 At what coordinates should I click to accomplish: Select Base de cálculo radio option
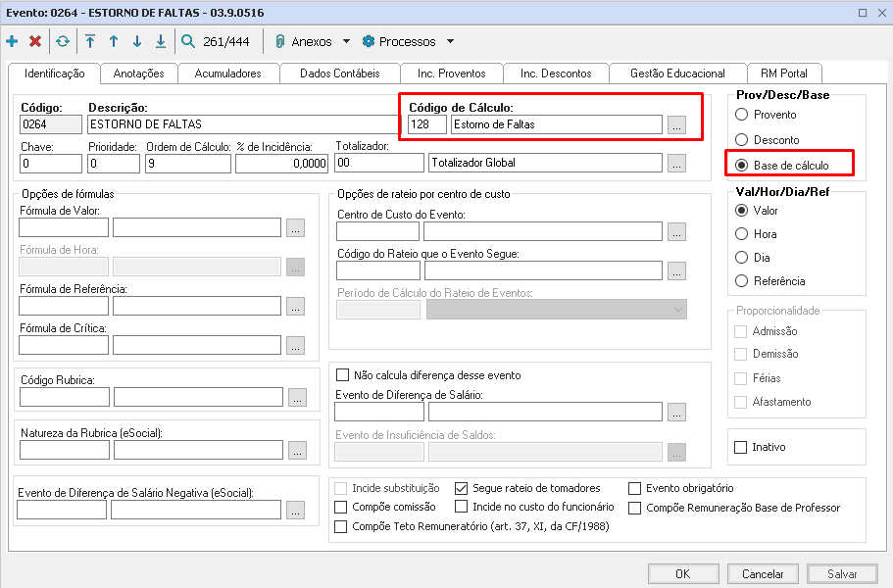(x=741, y=165)
